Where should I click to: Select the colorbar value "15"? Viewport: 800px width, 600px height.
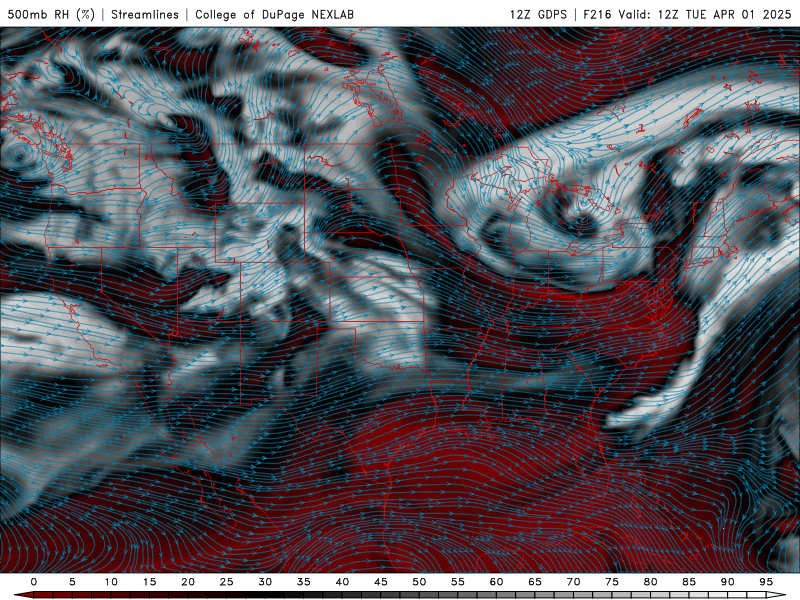click(x=149, y=582)
